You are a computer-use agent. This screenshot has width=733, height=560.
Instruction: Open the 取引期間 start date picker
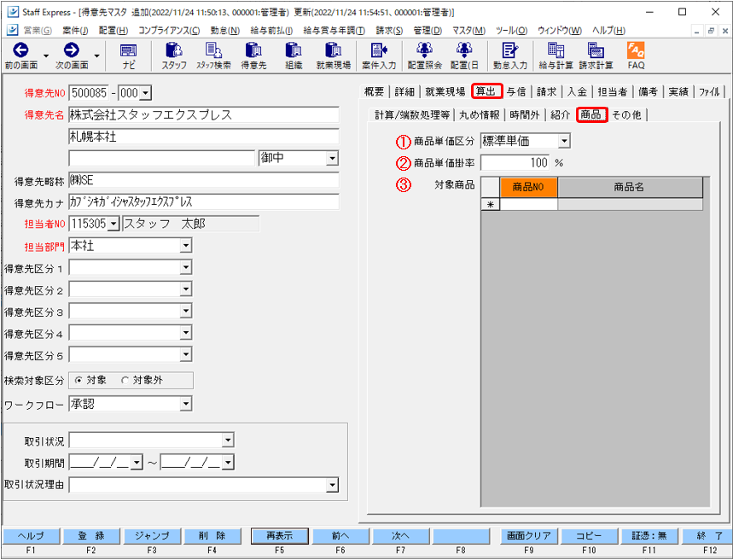pyautogui.click(x=136, y=463)
